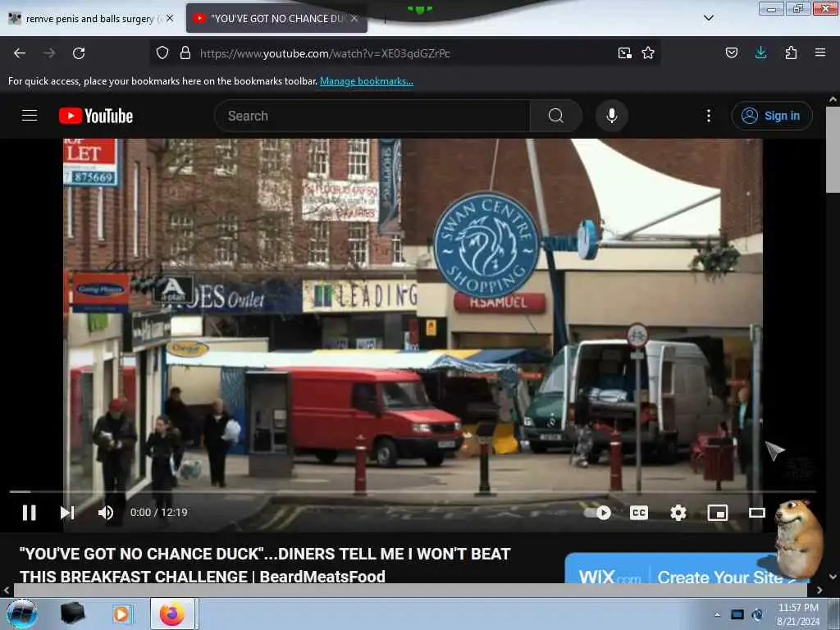This screenshot has width=840, height=630.
Task: Bookmark this page with star
Action: (648, 53)
